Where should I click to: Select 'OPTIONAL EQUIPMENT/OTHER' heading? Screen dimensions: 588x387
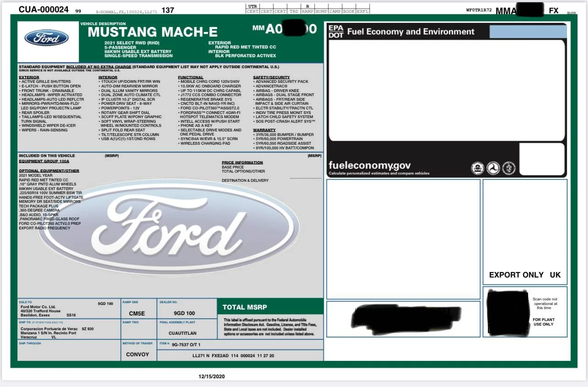(49, 171)
